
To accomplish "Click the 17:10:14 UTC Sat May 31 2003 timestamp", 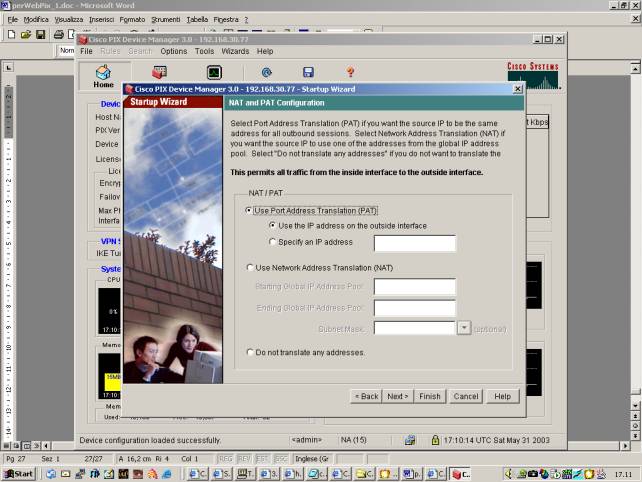I will pos(497,440).
